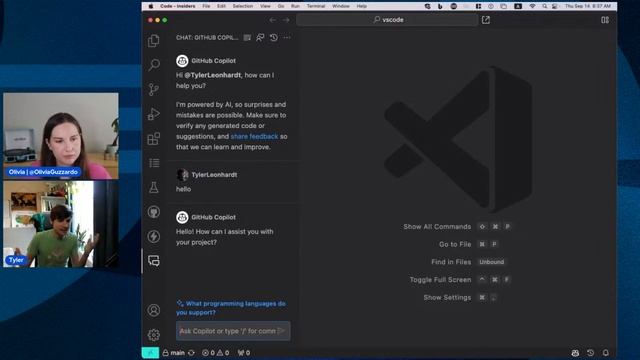Click the Go to File shortcut hint
640x360 pixels.
(x=469, y=244)
